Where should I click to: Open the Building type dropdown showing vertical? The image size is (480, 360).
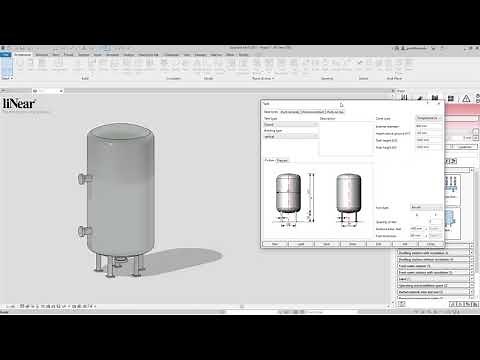291,137
